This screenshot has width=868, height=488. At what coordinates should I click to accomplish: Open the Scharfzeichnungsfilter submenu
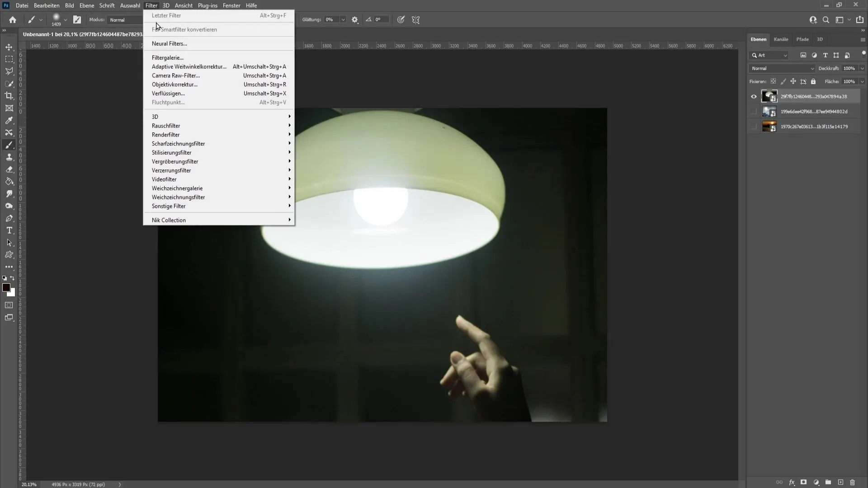[178, 143]
